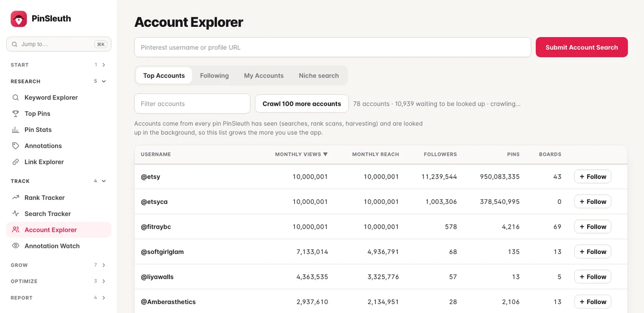Open Annotation Watch

tap(58, 246)
